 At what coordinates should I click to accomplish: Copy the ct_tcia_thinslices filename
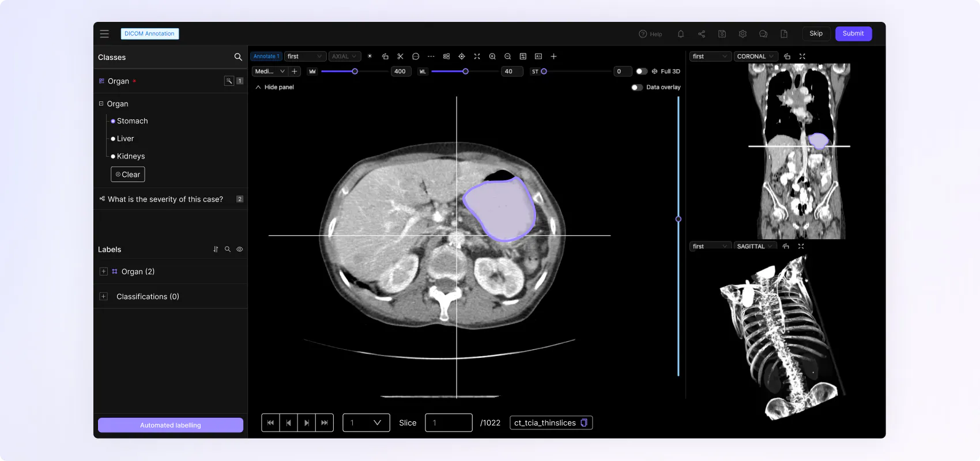pos(584,423)
